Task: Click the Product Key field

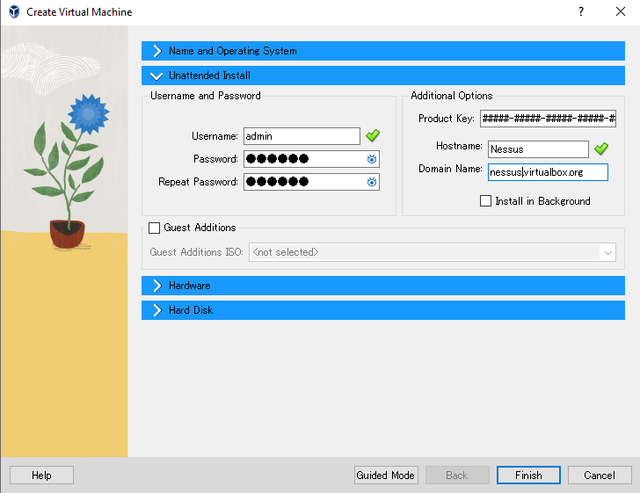Action: [548, 118]
